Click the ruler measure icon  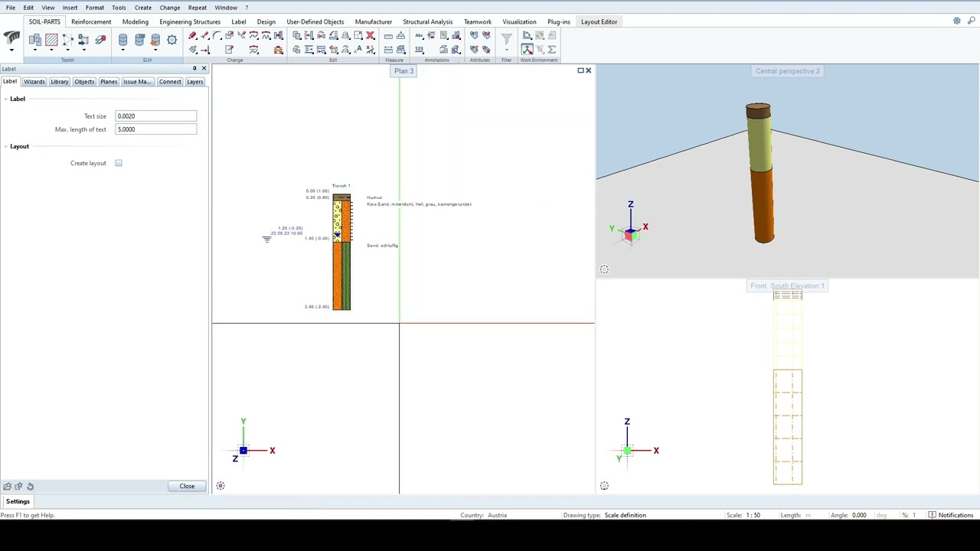[388, 36]
